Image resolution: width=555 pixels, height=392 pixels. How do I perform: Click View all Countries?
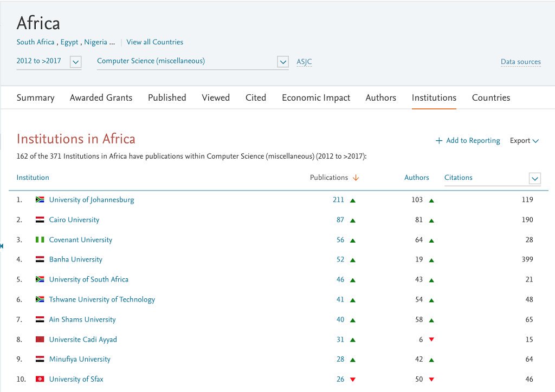click(155, 42)
